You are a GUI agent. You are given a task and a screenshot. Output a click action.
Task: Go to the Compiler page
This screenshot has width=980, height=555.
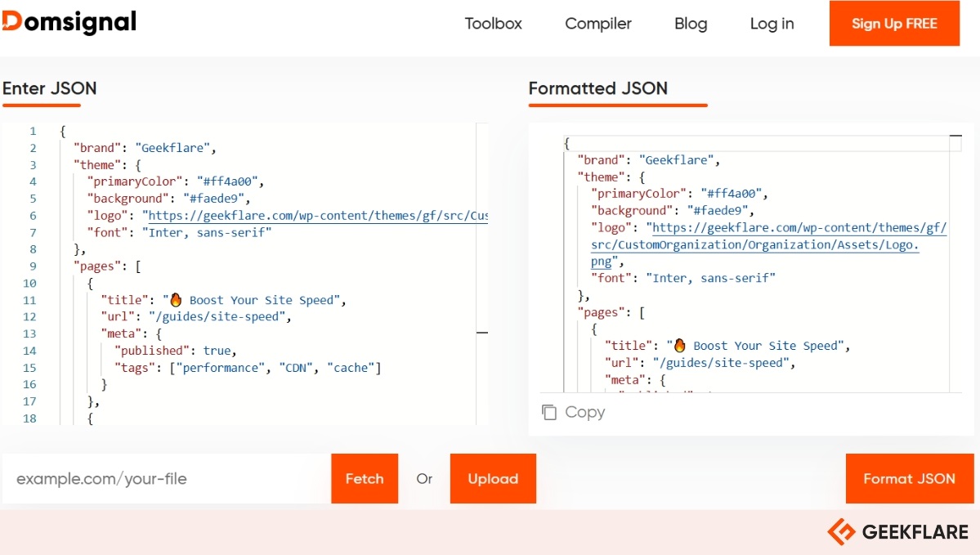click(x=598, y=24)
